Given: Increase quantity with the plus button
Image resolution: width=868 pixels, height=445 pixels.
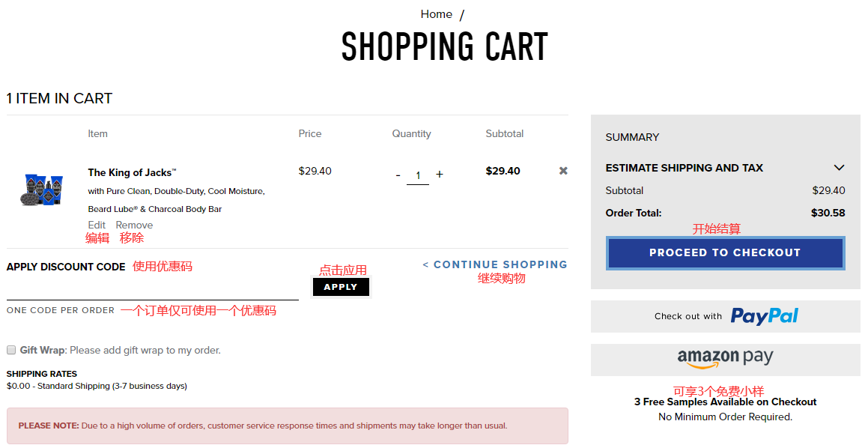Looking at the screenshot, I should pos(440,175).
